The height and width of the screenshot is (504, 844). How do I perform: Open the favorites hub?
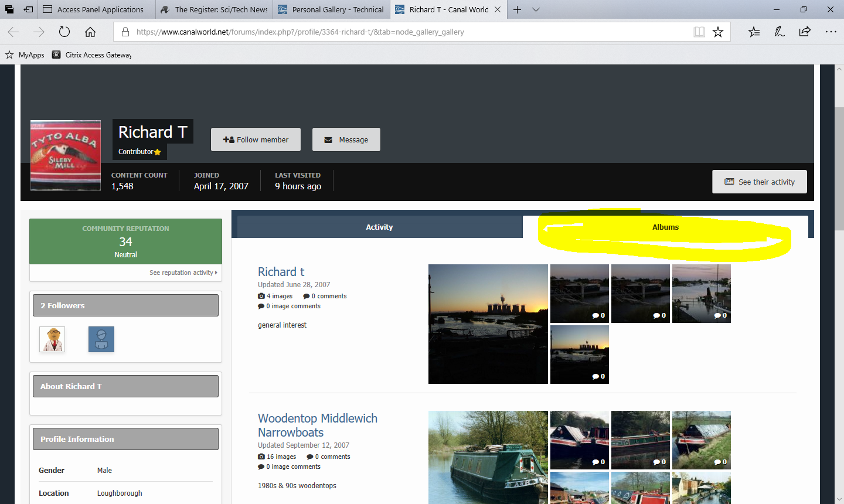(754, 32)
